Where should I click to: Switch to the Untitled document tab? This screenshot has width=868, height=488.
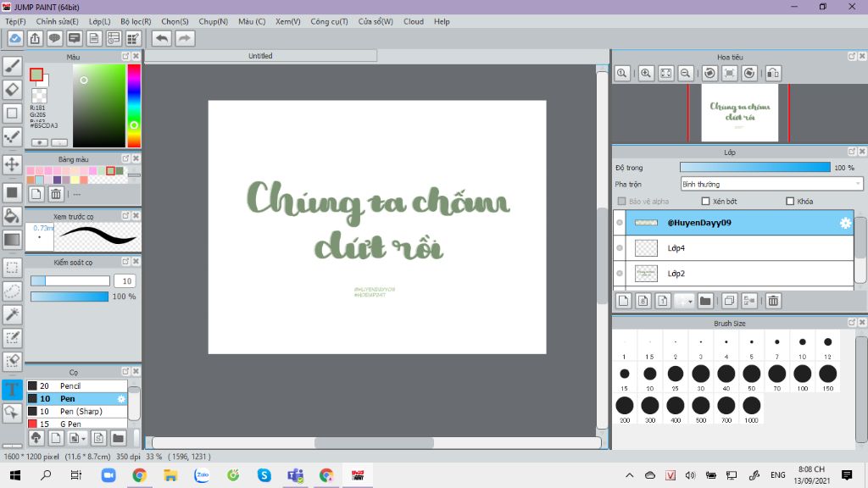click(260, 56)
